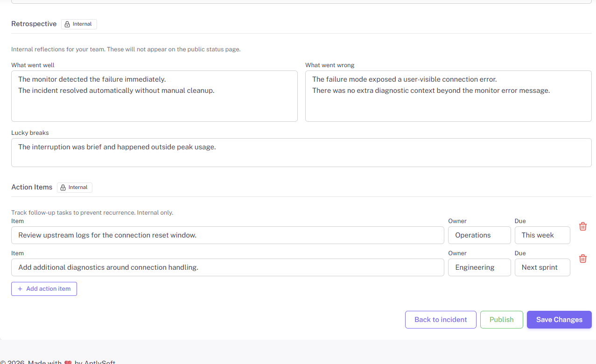Screen dimensions: 596x364
Task: Click the Due field showing 'This week'
Action: point(542,235)
